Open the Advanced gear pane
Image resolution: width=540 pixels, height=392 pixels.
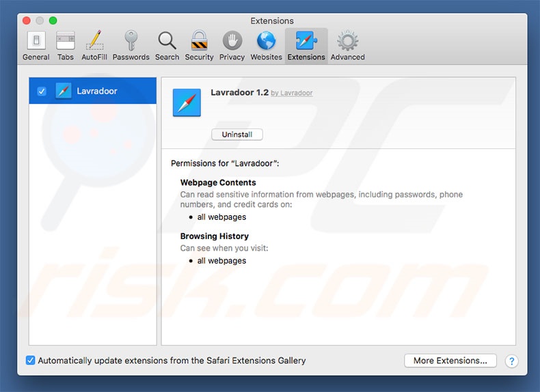[347, 46]
